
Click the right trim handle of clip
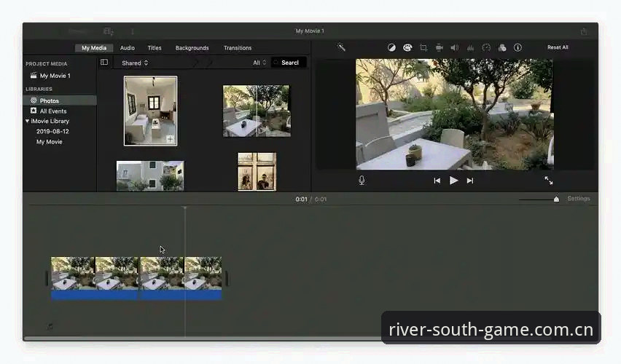click(x=227, y=278)
